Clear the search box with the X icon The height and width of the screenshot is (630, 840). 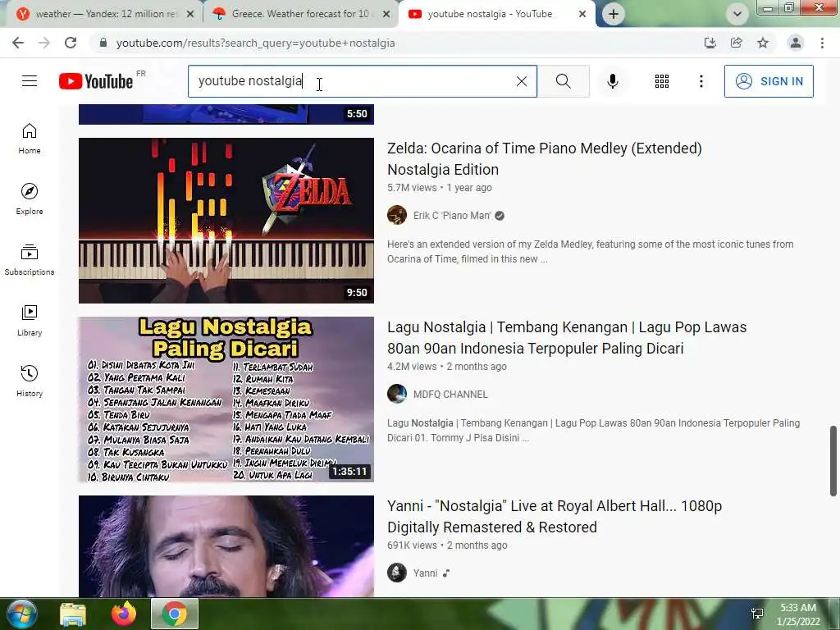coord(521,81)
